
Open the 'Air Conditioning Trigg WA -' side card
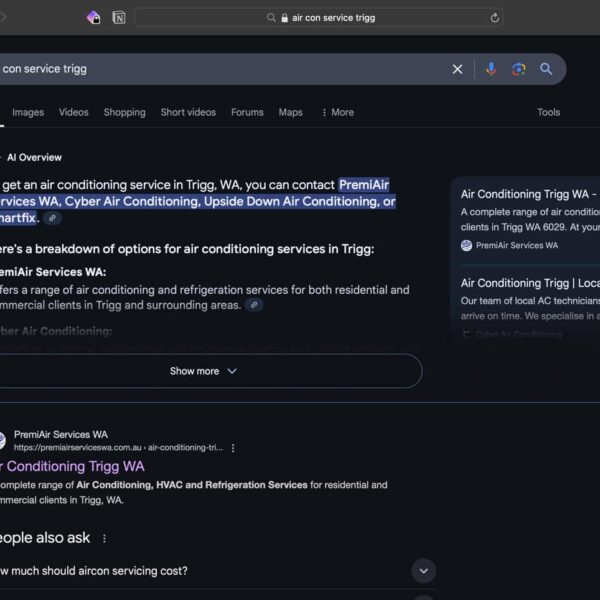528,194
